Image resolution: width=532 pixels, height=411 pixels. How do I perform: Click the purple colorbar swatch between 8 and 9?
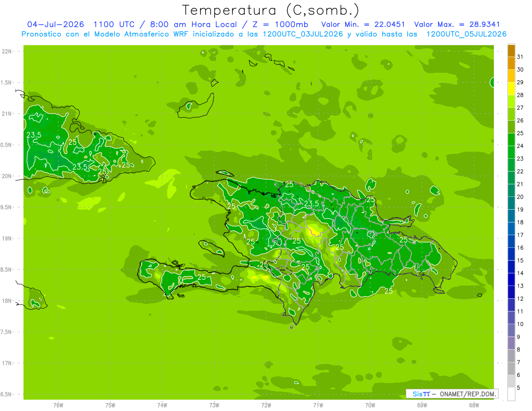511,343
